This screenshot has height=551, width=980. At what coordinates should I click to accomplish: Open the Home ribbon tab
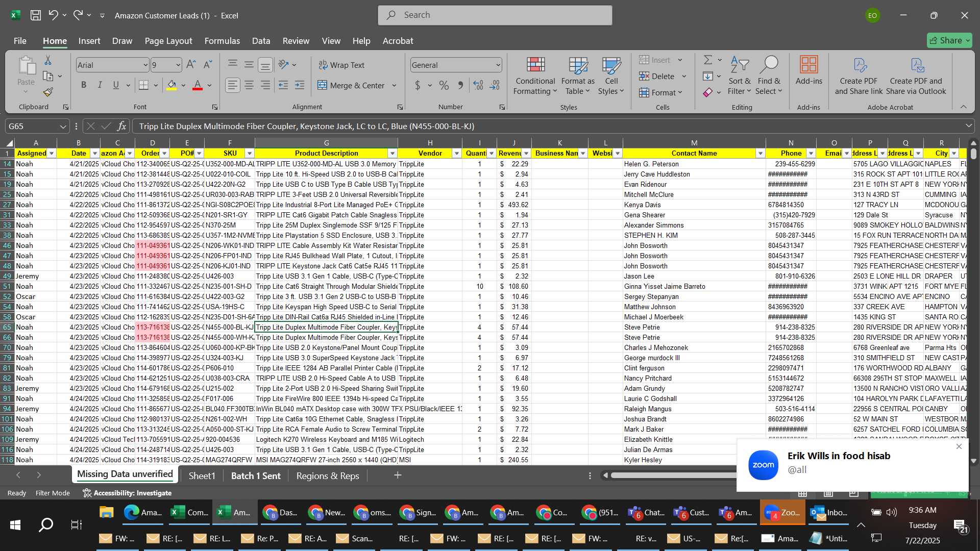(x=55, y=41)
